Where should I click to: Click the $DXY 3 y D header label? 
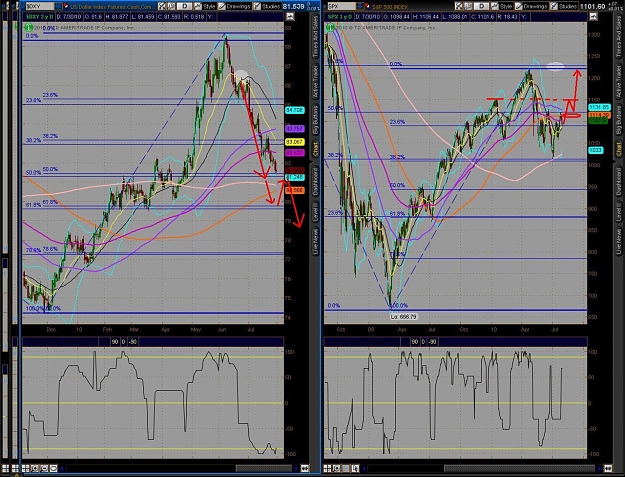point(38,17)
